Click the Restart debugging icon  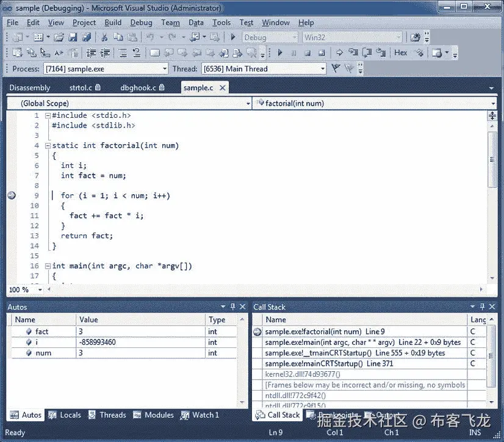[x=322, y=53]
